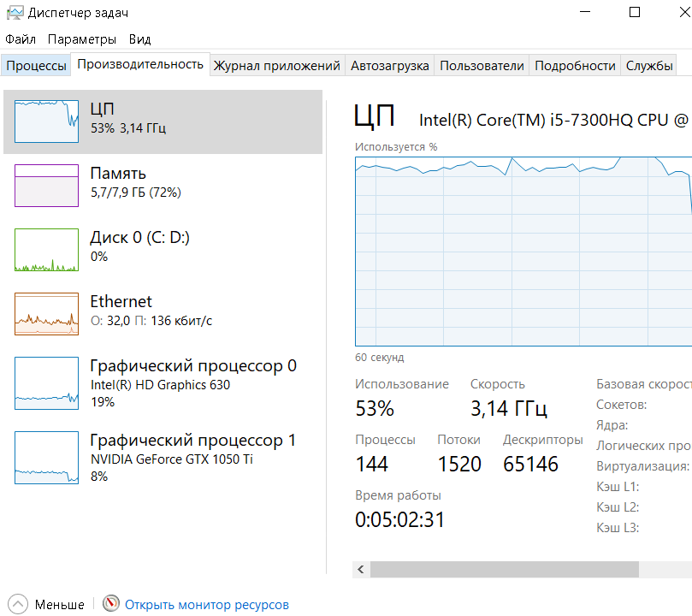Select the Память usage graph thumbnail
The image size is (692, 616).
[46, 185]
